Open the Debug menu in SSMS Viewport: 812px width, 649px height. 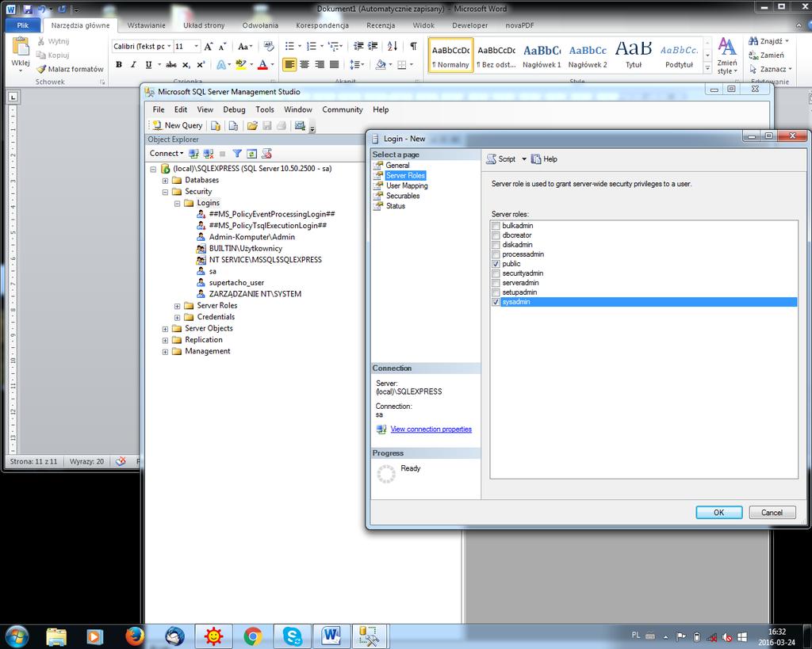(234, 109)
